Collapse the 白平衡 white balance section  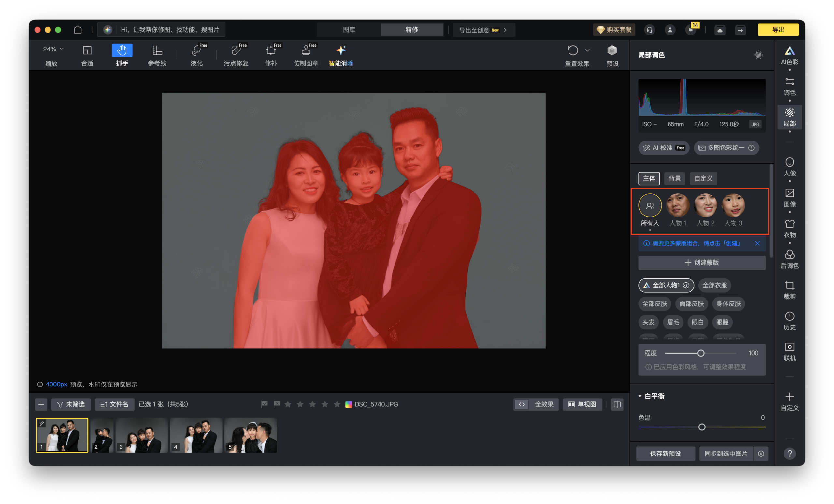click(x=640, y=396)
